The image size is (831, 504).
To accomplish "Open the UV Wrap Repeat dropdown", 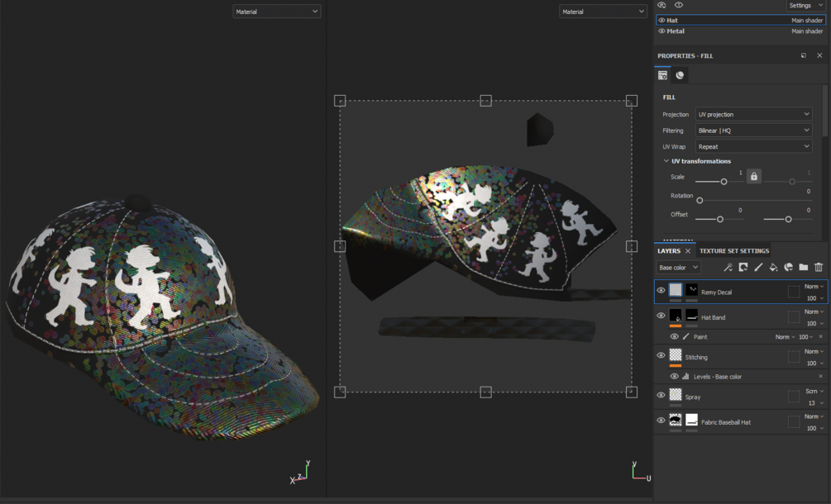I will coord(753,146).
